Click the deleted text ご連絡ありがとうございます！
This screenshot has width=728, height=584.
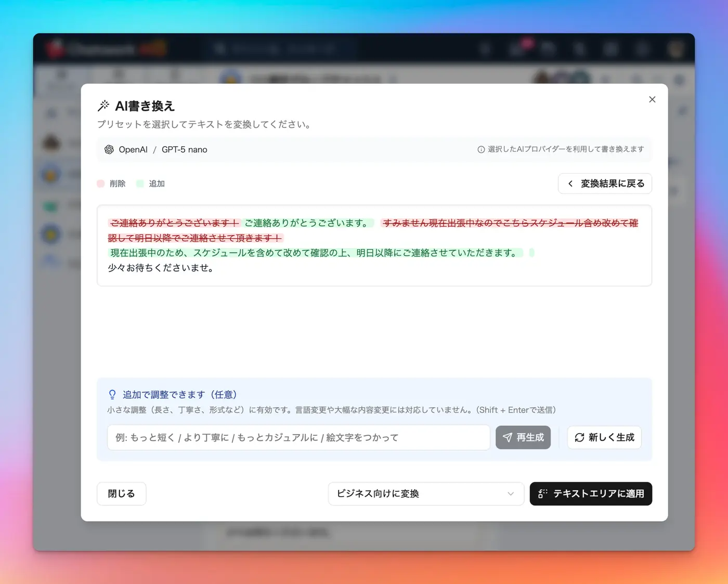click(x=174, y=223)
